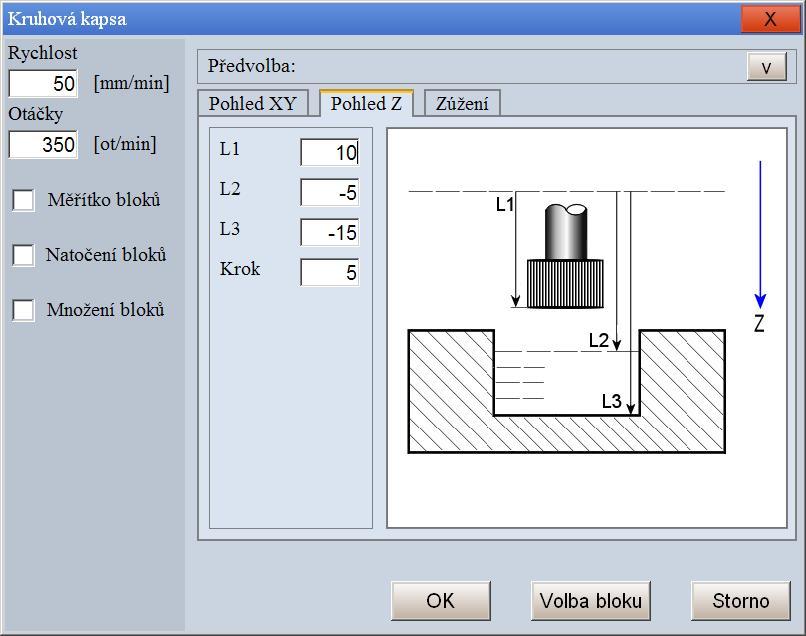This screenshot has width=806, height=636.
Task: Click the [mm/min] unit label
Action: [131, 83]
